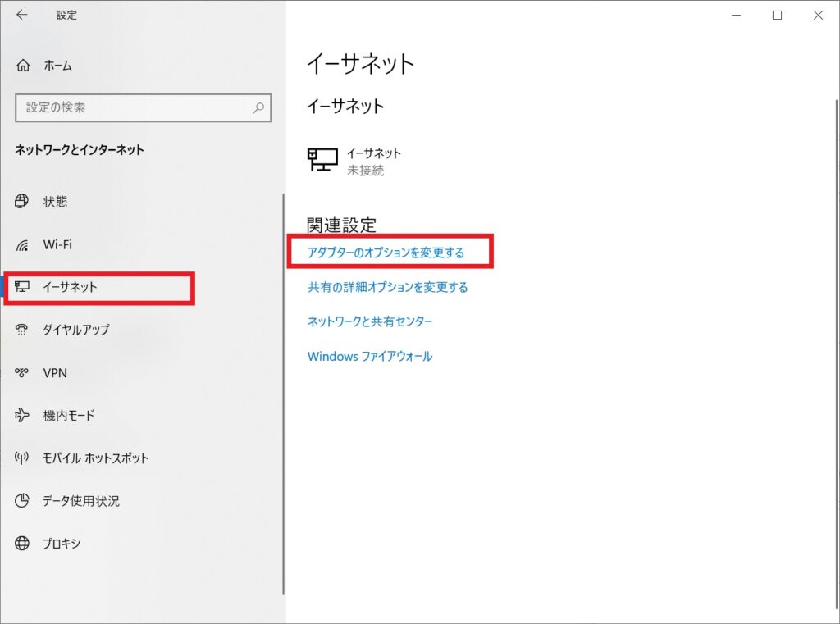Close the Settings window

(818, 15)
